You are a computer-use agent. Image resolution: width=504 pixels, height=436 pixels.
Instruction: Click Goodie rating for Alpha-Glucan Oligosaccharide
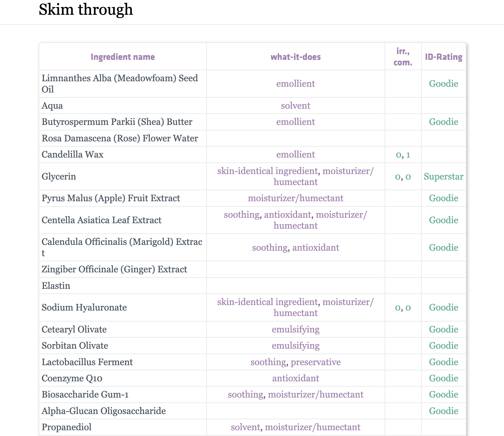pos(443,411)
